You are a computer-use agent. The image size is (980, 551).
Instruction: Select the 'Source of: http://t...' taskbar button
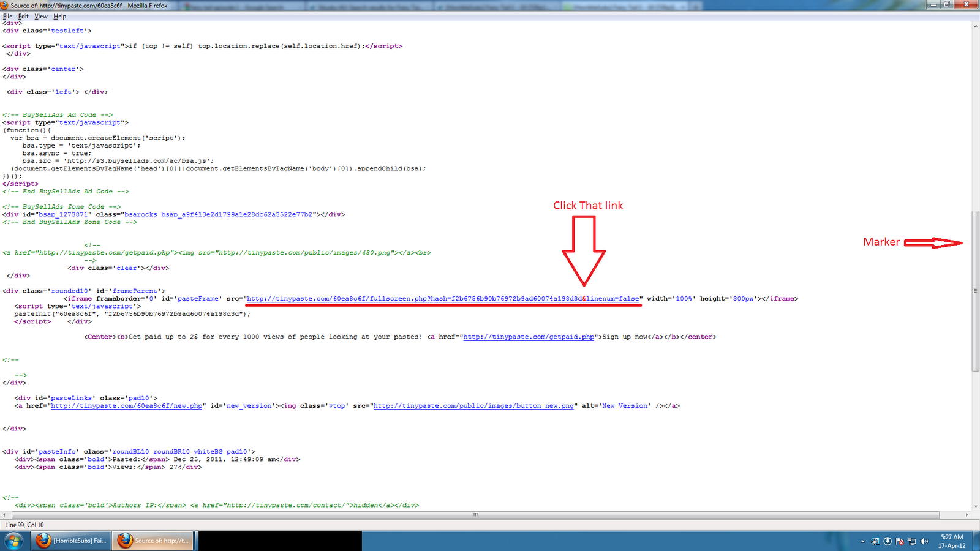coord(153,541)
